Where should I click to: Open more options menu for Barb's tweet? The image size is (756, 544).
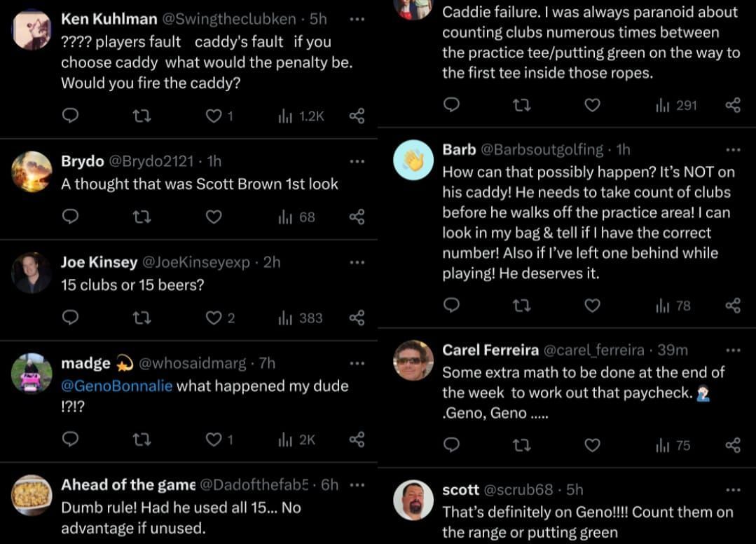tap(733, 149)
